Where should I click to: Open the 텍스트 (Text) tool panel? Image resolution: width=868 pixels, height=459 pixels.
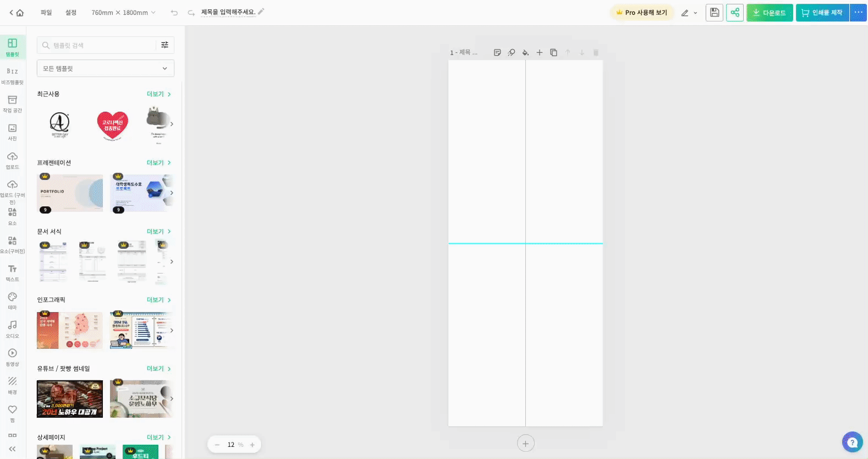point(12,272)
